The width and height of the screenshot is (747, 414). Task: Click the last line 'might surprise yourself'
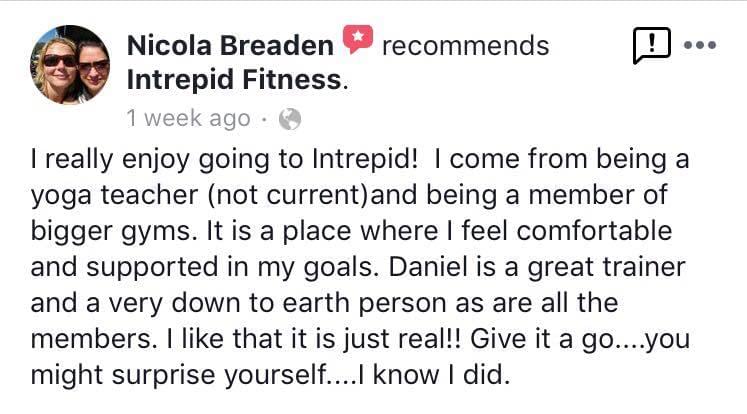click(x=270, y=375)
